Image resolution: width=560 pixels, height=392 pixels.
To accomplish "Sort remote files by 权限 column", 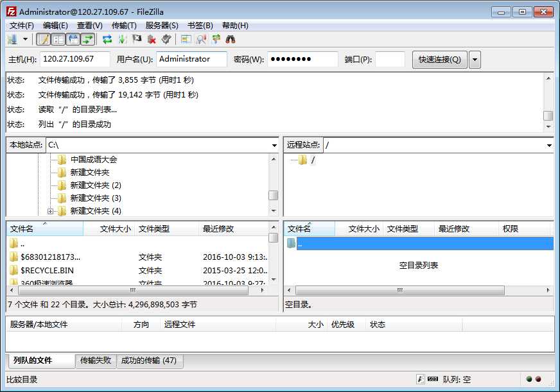I will [523, 228].
